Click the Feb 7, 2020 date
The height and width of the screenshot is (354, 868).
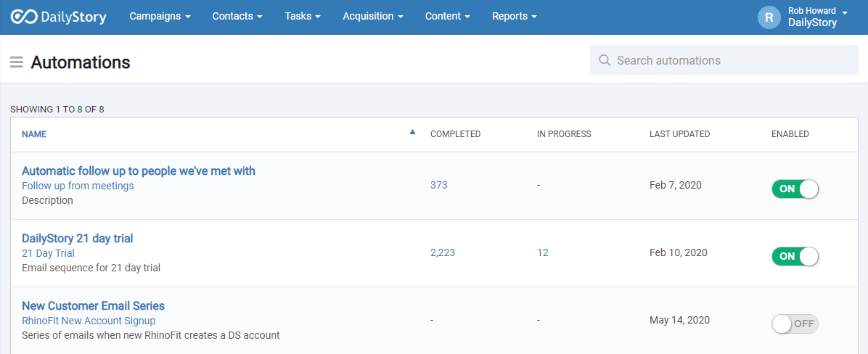coord(676,185)
